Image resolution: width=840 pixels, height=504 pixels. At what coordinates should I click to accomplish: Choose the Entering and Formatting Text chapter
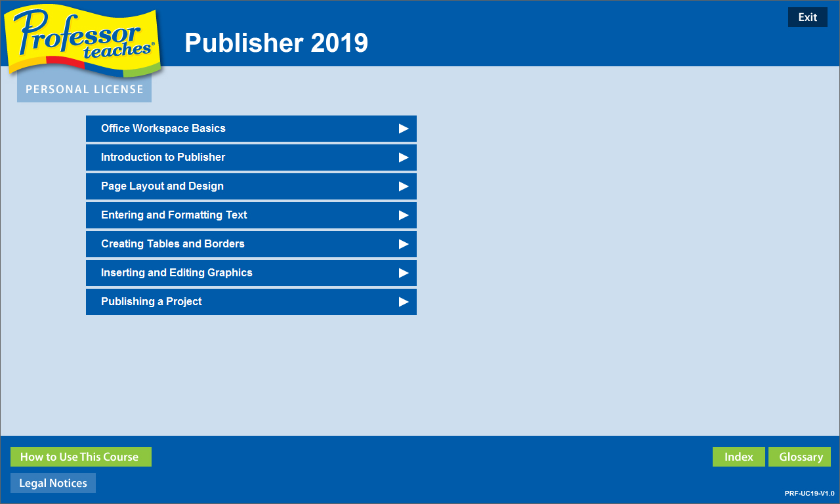tap(174, 215)
